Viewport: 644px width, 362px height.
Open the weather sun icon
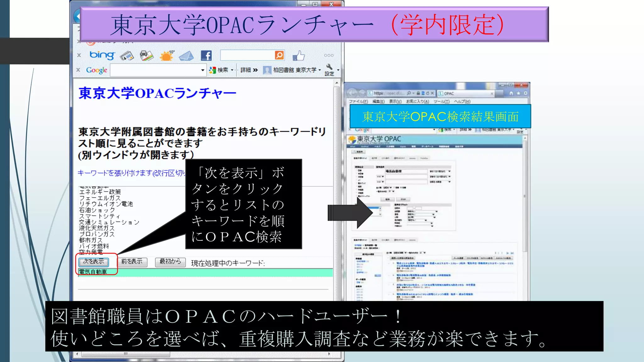click(167, 56)
